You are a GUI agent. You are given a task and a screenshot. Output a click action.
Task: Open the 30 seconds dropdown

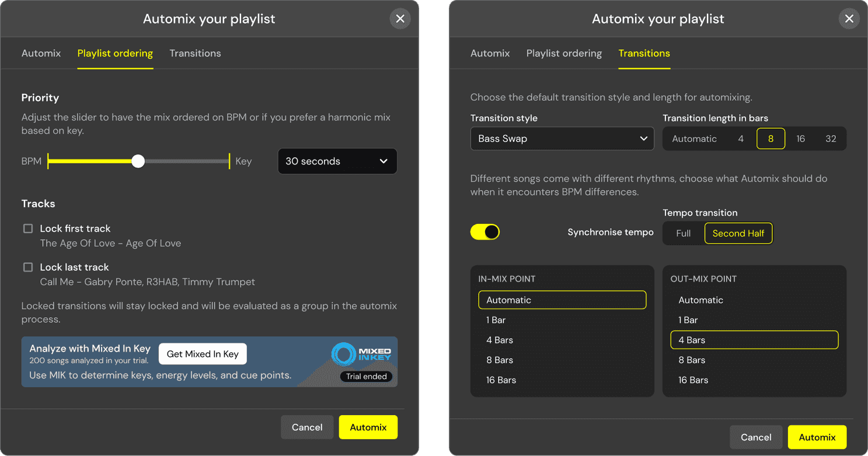click(337, 162)
